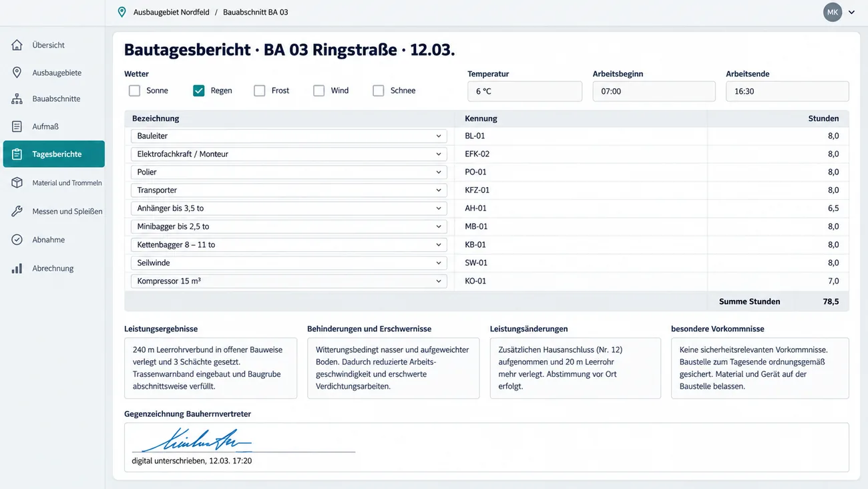Viewport: 868px width, 489px height.
Task: Click the MK user avatar
Action: (x=833, y=12)
